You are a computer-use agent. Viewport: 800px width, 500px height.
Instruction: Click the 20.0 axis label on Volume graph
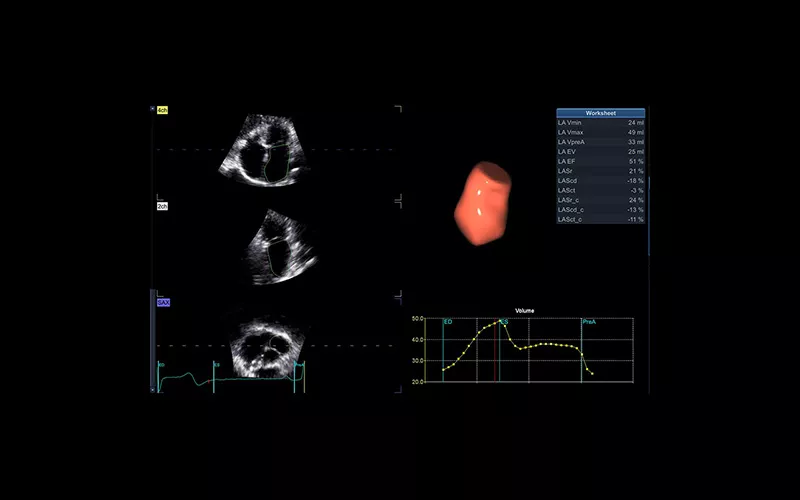[418, 382]
